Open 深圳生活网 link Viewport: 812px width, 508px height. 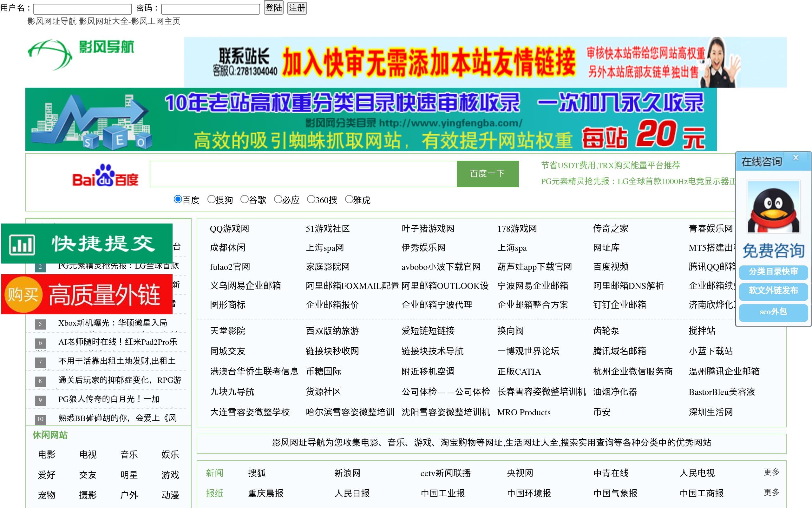(x=711, y=412)
